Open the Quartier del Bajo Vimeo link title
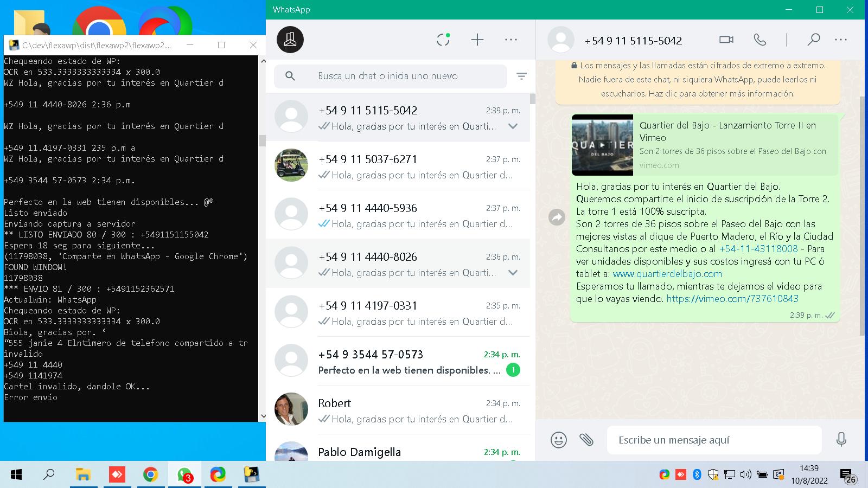The height and width of the screenshot is (488, 868). click(x=727, y=131)
